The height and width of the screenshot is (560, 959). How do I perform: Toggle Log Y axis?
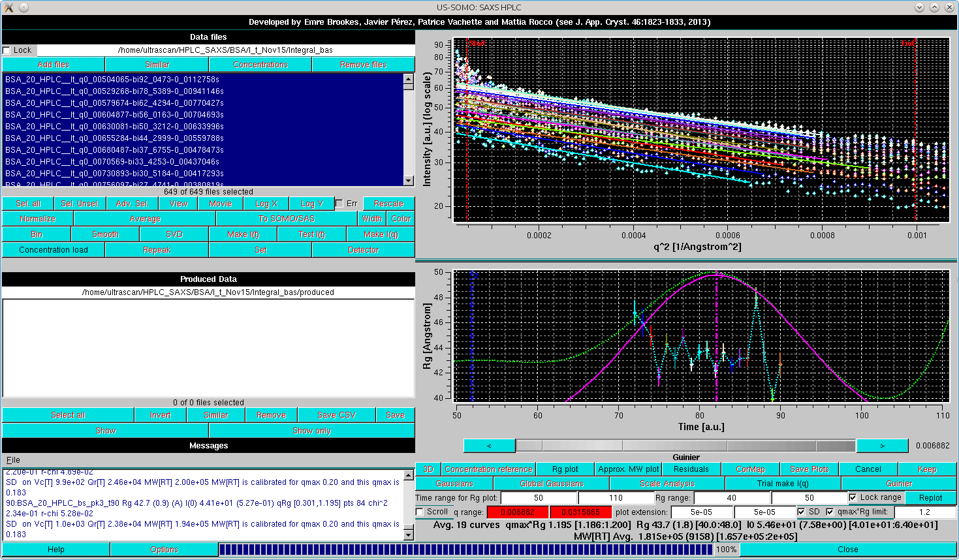(x=312, y=204)
